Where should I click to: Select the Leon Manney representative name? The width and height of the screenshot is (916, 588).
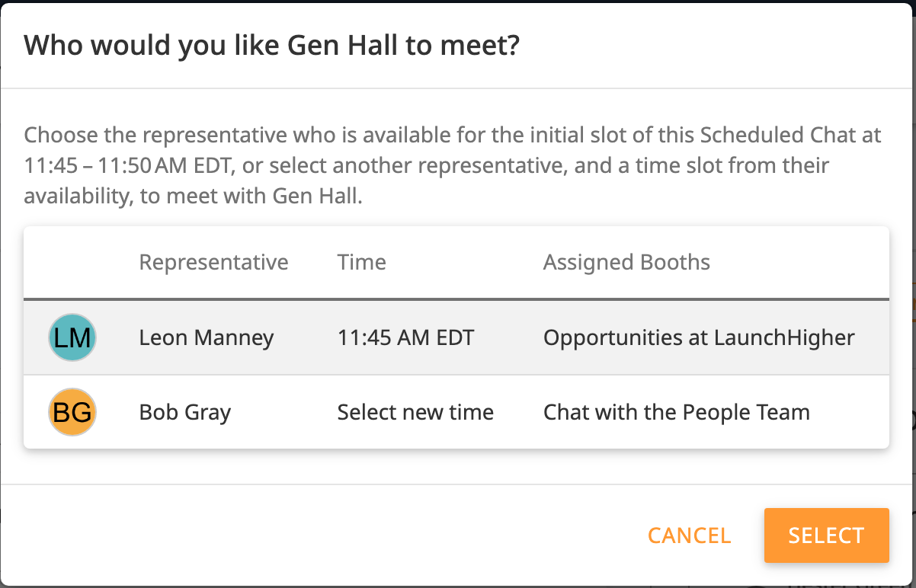coord(206,337)
